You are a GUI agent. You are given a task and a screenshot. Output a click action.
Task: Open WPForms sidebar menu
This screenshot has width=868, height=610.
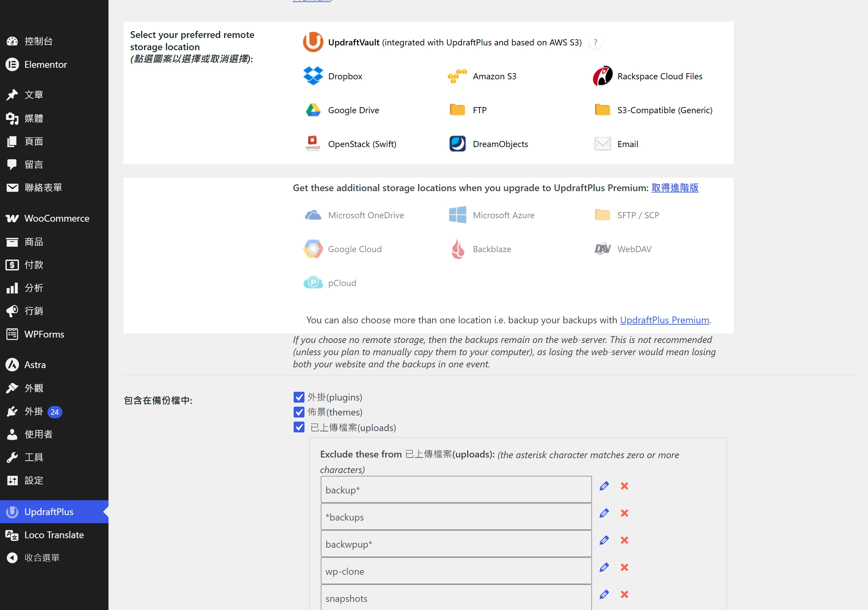[x=54, y=334]
